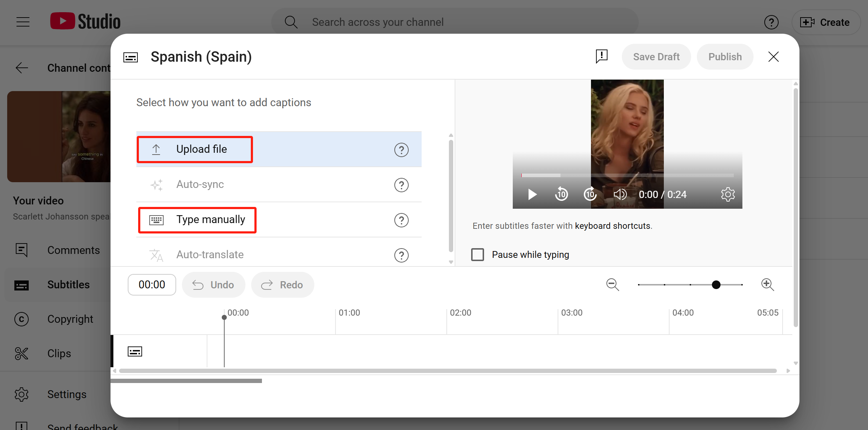Select the Auto-sync option
The width and height of the screenshot is (868, 430).
[279, 184]
